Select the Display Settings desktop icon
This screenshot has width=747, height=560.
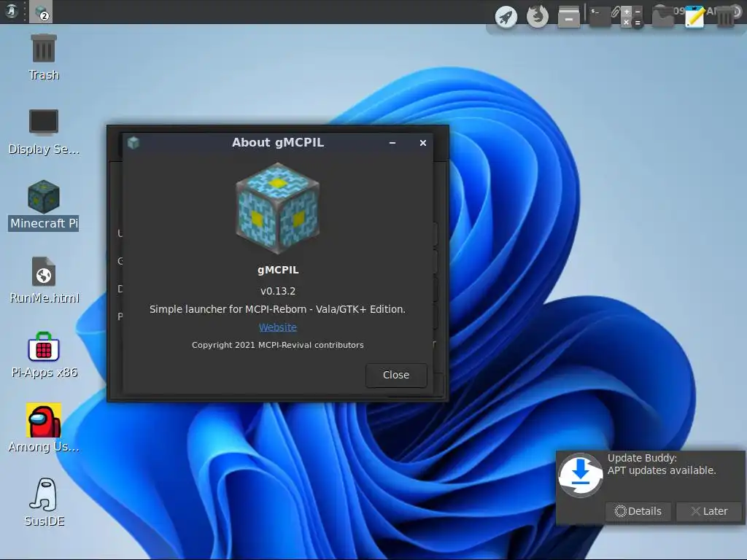click(x=44, y=132)
